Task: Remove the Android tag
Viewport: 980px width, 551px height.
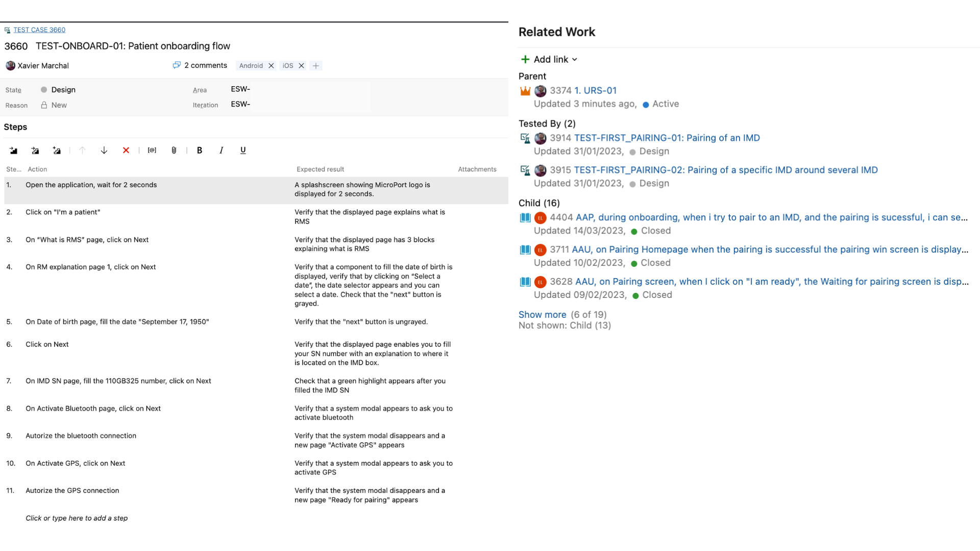Action: tap(272, 66)
